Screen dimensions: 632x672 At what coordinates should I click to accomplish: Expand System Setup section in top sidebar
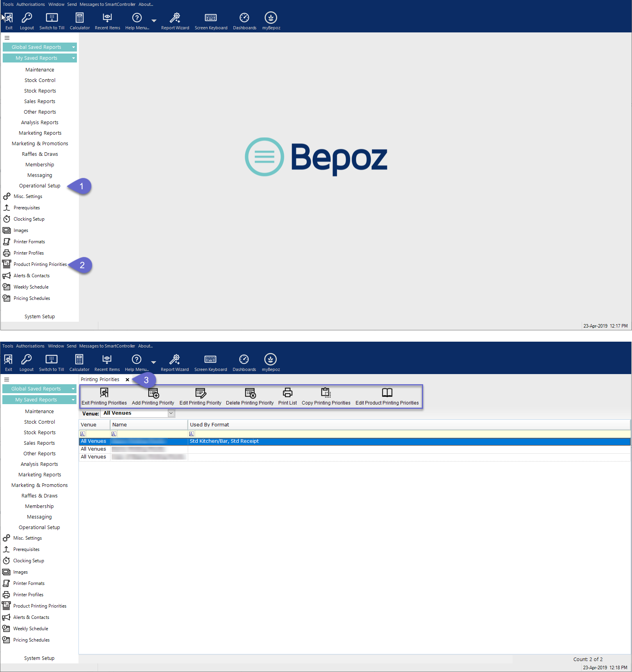coord(40,317)
